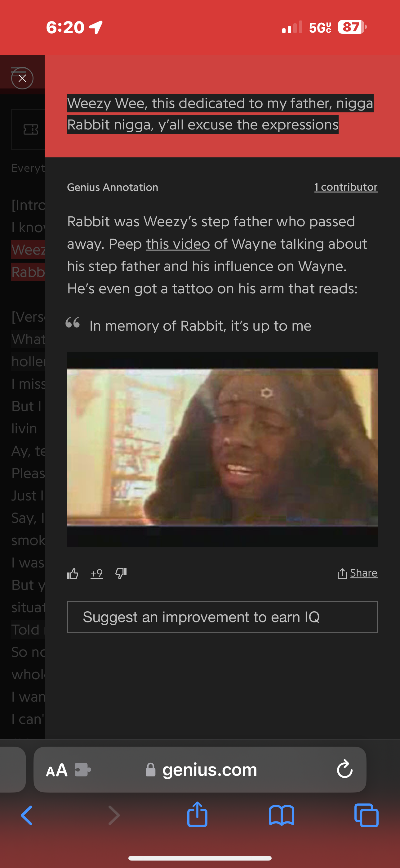Open the 1 contributor link
400x868 pixels.
(346, 187)
